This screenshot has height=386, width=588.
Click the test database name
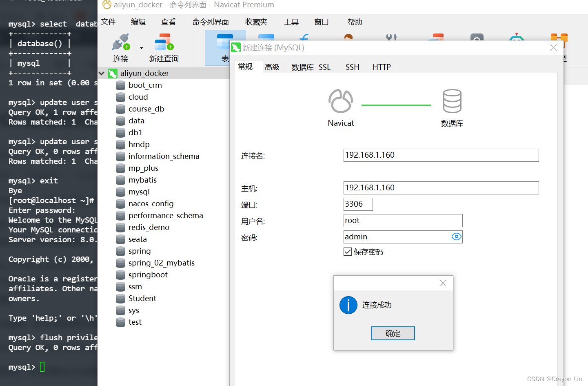coord(135,322)
